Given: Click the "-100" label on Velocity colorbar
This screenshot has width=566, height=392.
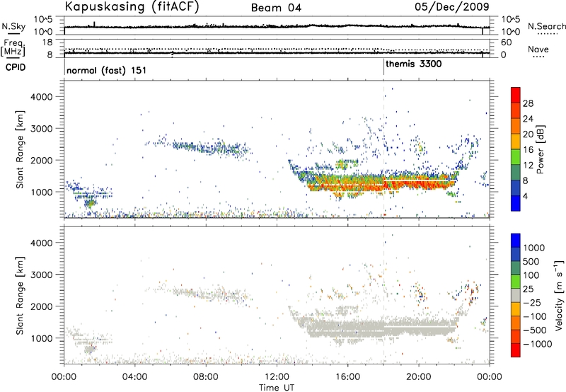Looking at the screenshot, I should (x=535, y=316).
